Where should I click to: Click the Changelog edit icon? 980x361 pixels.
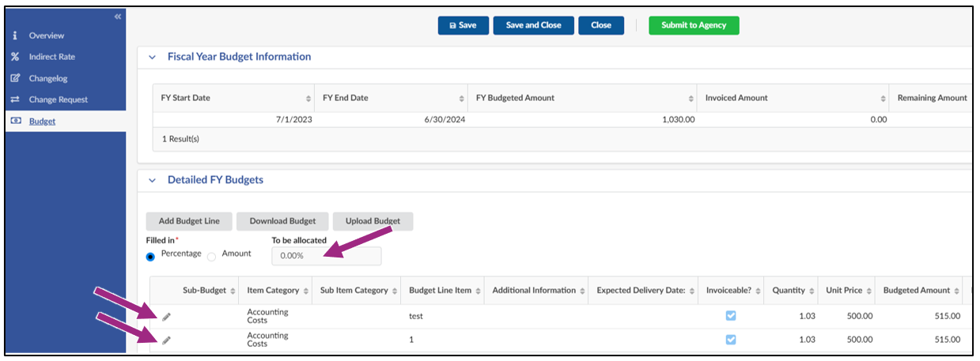[15, 78]
